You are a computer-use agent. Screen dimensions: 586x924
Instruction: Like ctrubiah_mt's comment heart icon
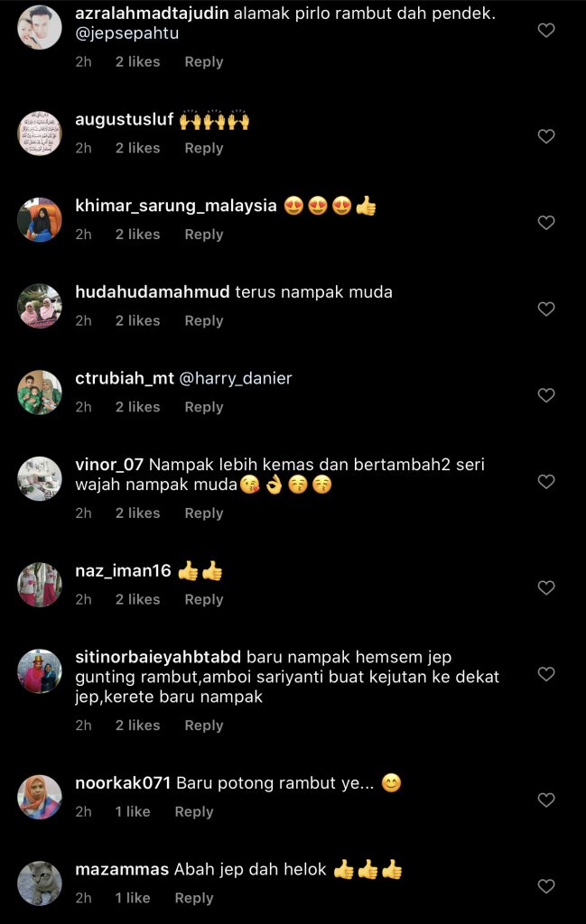tap(546, 395)
